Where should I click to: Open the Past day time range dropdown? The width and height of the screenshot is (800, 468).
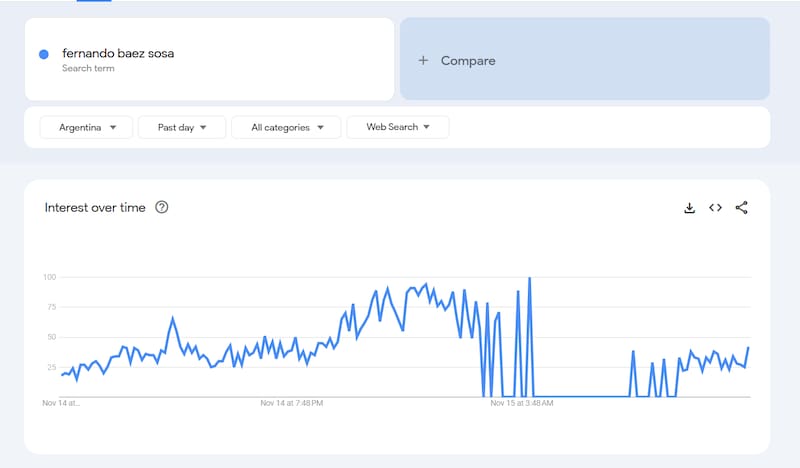pos(182,127)
